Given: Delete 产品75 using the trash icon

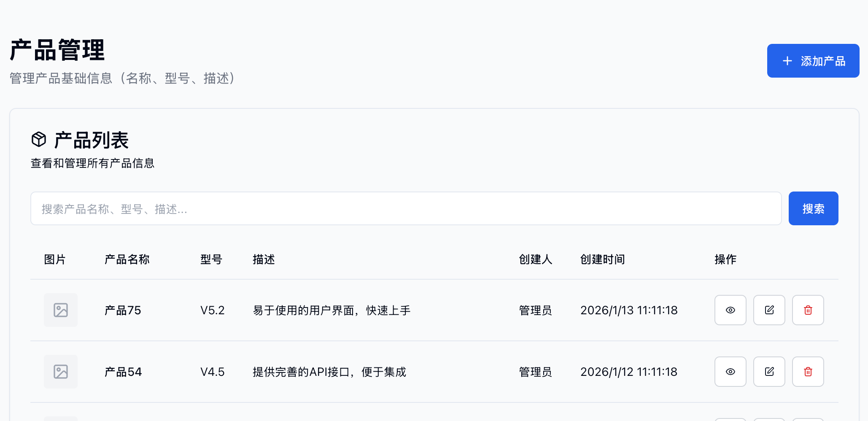Looking at the screenshot, I should pos(808,310).
